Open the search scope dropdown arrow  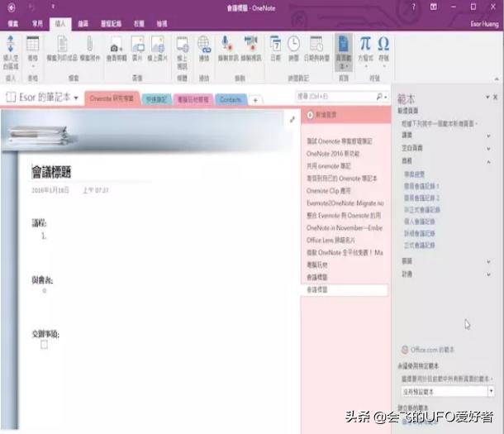[x=385, y=97]
